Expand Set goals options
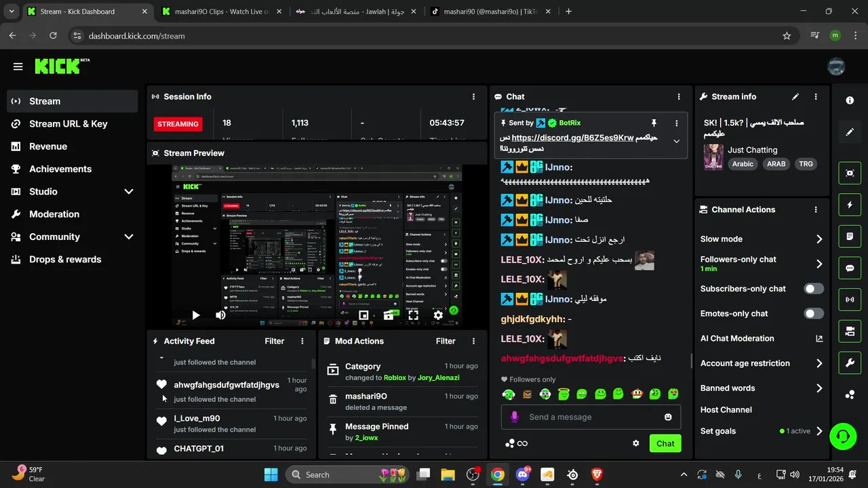 point(819,431)
